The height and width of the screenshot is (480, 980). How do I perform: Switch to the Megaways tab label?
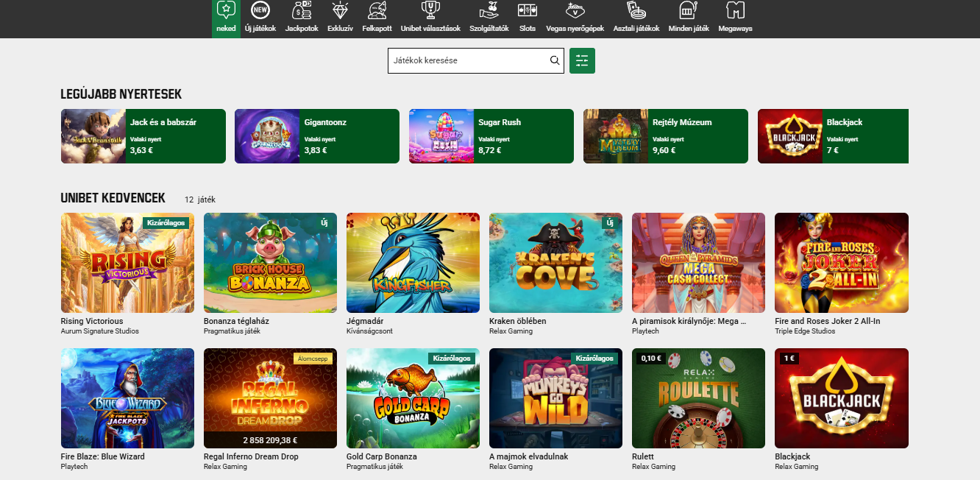(x=736, y=29)
